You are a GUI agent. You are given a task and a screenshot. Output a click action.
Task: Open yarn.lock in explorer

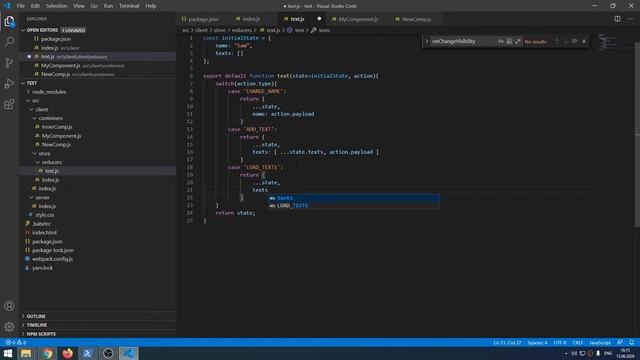[x=42, y=268]
